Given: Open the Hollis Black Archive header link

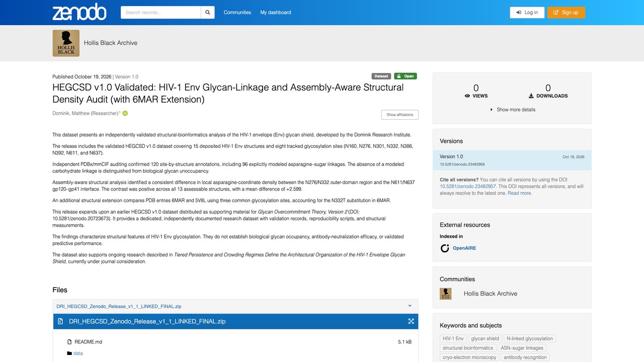Looking at the screenshot, I should [x=111, y=43].
